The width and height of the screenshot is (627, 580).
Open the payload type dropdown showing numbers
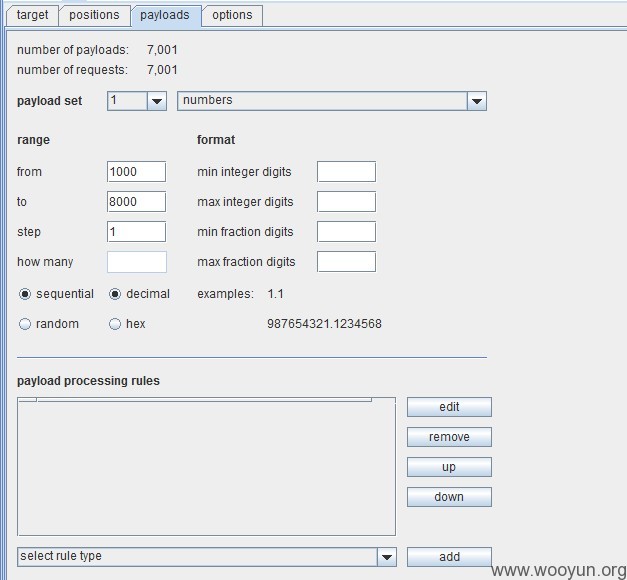[x=331, y=101]
